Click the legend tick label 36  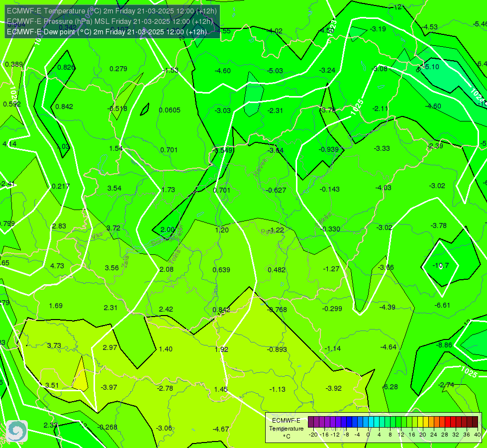point(467,435)
